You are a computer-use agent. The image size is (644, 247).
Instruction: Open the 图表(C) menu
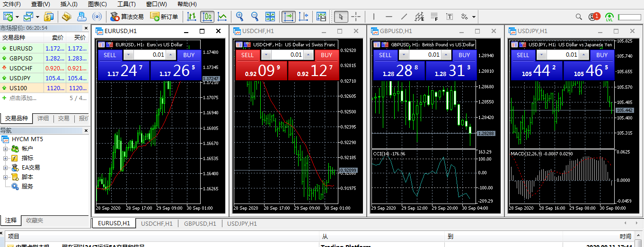(x=97, y=4)
